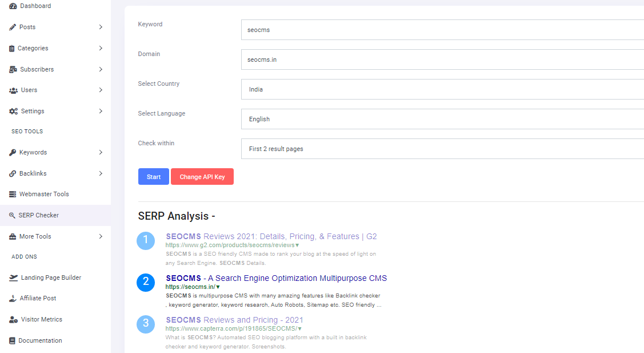
Task: Click the Affiliate Post hand-dollar icon
Action: coord(13,298)
